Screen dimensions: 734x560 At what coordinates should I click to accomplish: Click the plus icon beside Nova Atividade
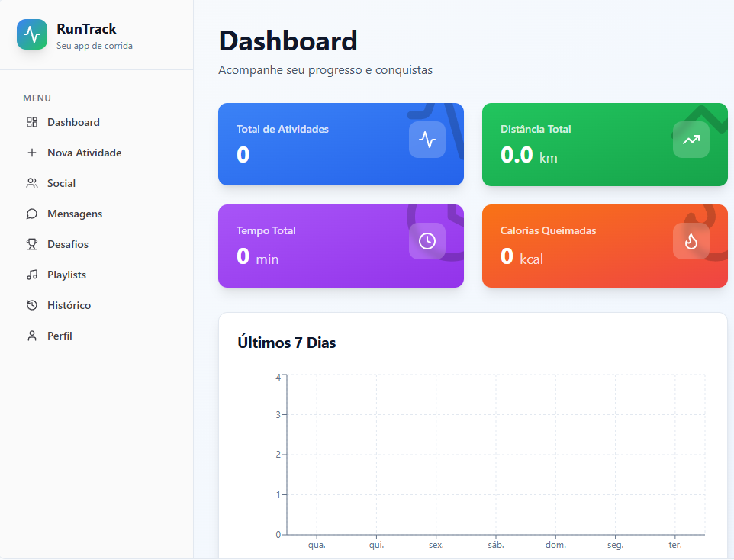pyautogui.click(x=32, y=153)
